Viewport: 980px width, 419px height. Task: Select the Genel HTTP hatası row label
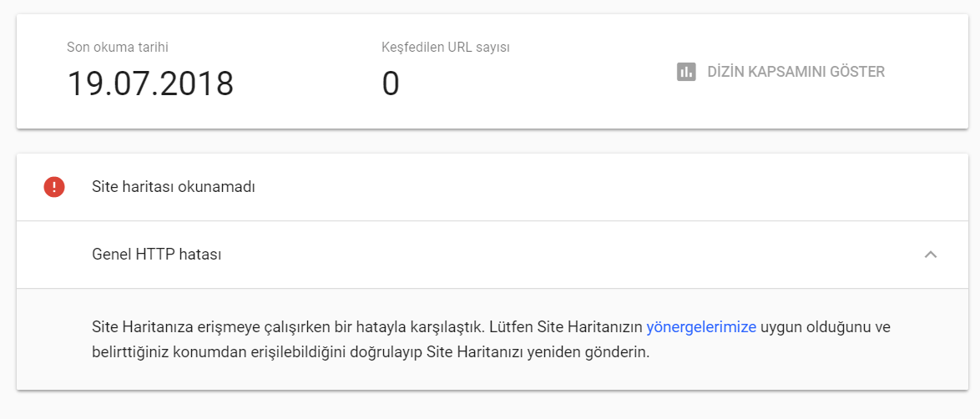(156, 255)
